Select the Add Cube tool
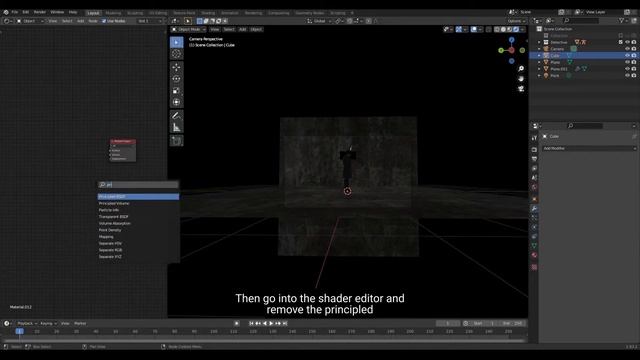The height and width of the screenshot is (360, 640). pos(176,141)
